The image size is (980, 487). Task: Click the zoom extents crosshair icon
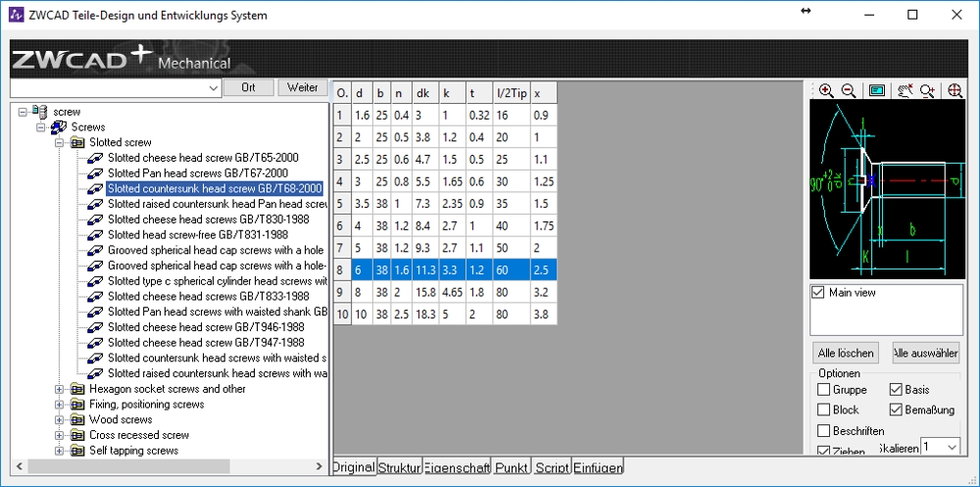pos(955,91)
